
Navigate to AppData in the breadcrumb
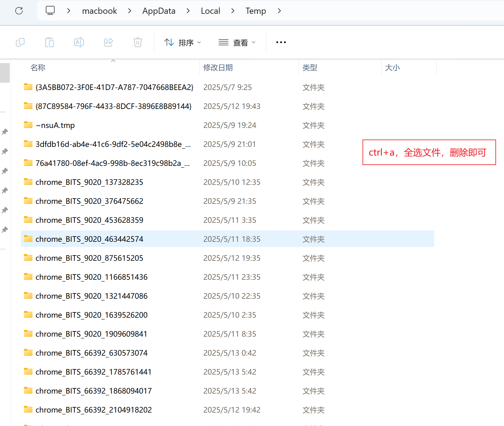(x=159, y=11)
